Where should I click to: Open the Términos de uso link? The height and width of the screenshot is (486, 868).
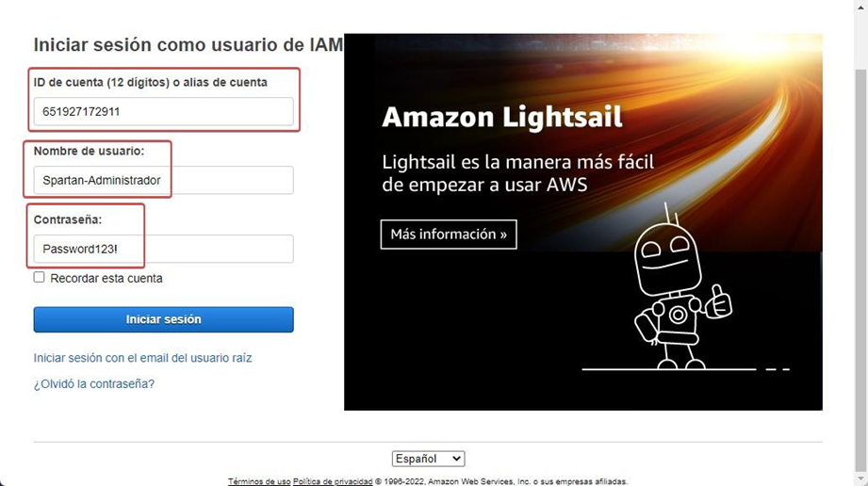click(x=259, y=481)
